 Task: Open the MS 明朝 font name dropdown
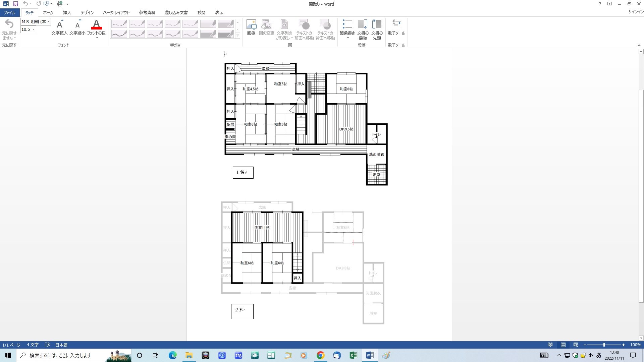pos(49,21)
